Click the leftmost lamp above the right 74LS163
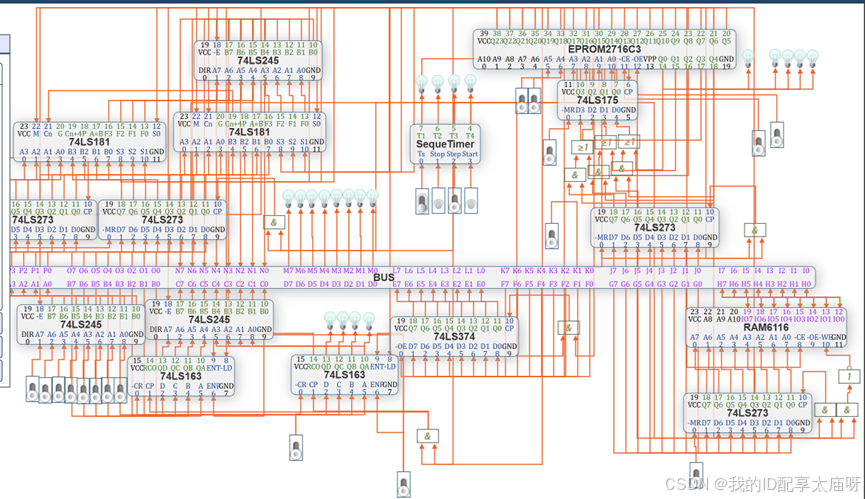 tap(330, 320)
